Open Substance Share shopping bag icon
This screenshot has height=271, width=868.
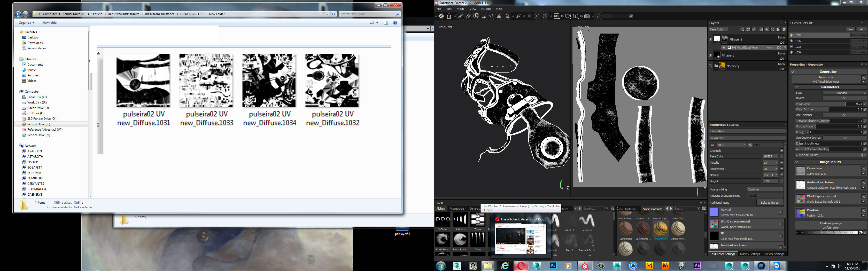(x=449, y=16)
